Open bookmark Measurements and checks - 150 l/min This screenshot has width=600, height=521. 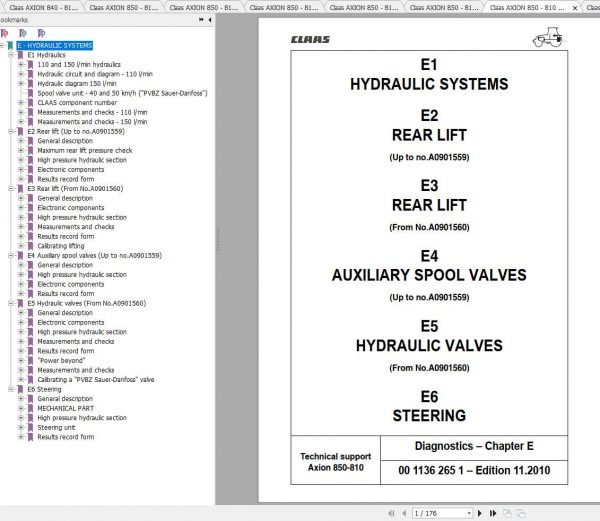click(92, 122)
